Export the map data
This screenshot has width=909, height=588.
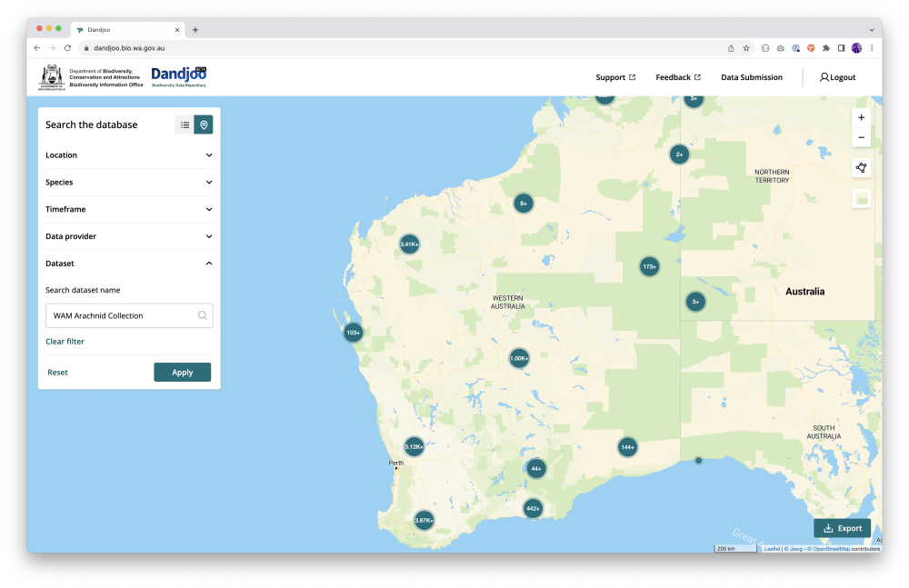tap(843, 528)
